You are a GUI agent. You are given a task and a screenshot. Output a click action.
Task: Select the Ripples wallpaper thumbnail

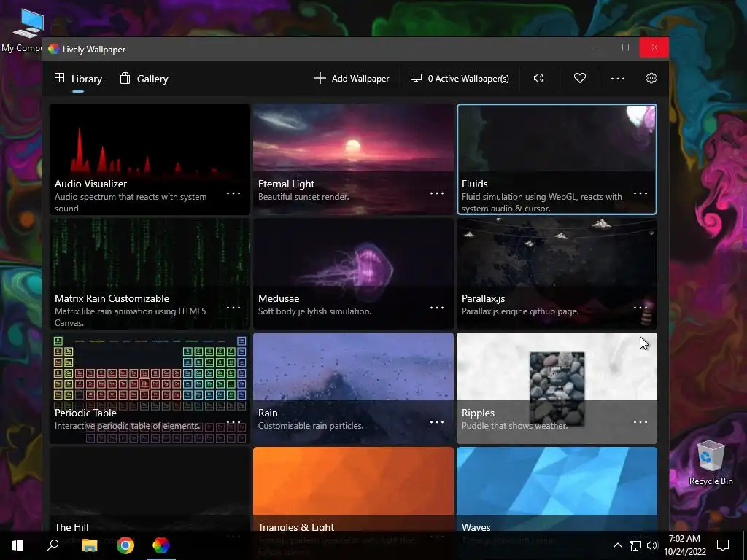pyautogui.click(x=557, y=388)
